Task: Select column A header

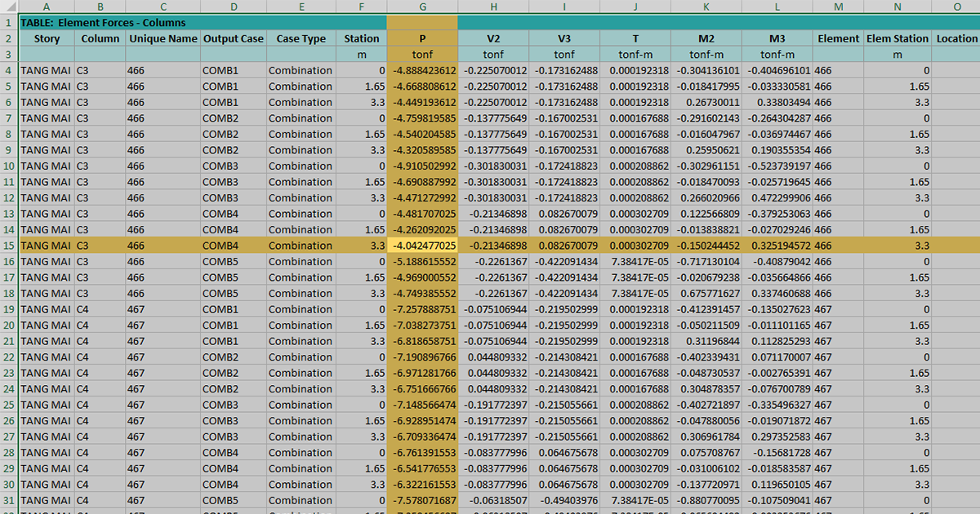Action: (47, 7)
